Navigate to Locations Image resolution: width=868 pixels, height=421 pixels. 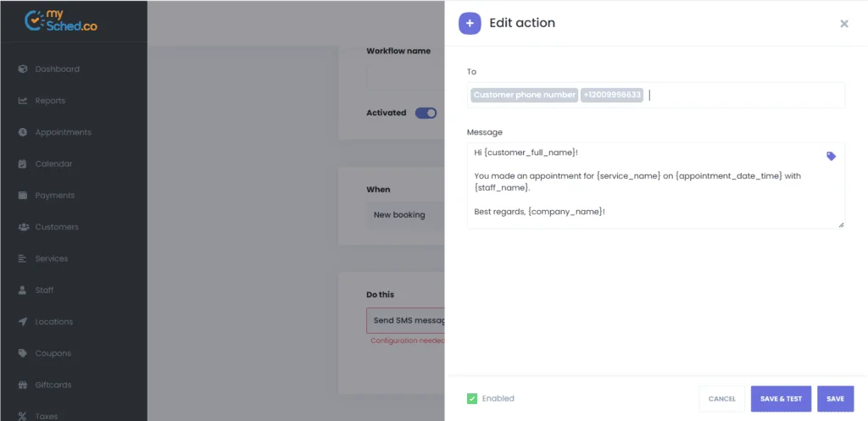point(54,321)
